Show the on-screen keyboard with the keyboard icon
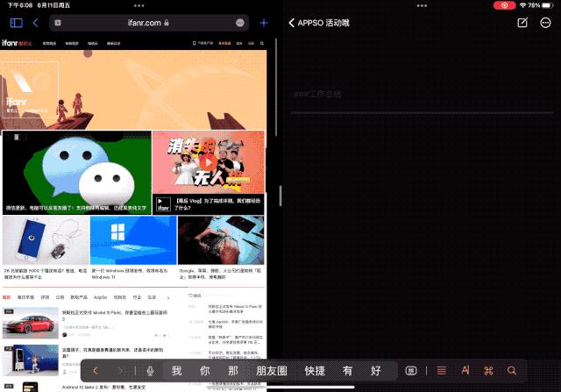Screen dimensions: 561x392 point(411,371)
